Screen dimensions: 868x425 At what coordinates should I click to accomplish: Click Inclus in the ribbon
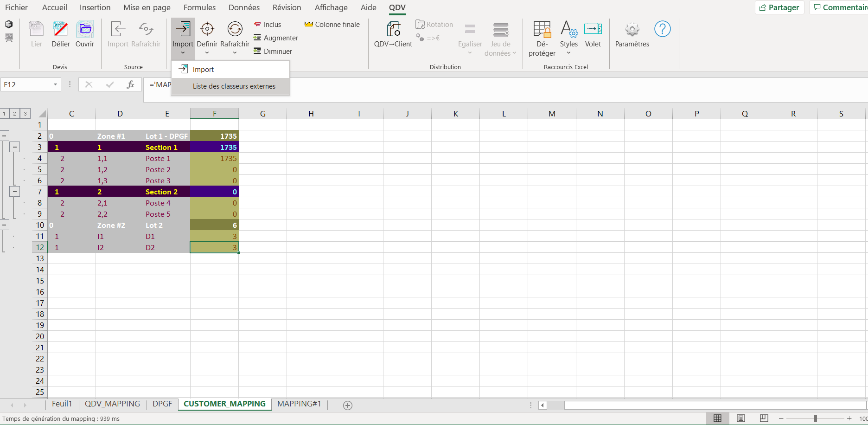tap(268, 25)
